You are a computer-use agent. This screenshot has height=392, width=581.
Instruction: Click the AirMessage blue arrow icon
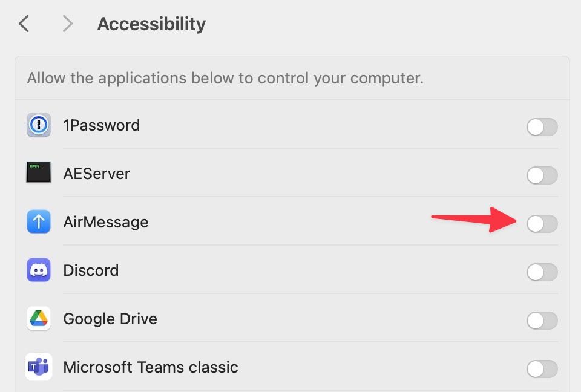click(38, 222)
